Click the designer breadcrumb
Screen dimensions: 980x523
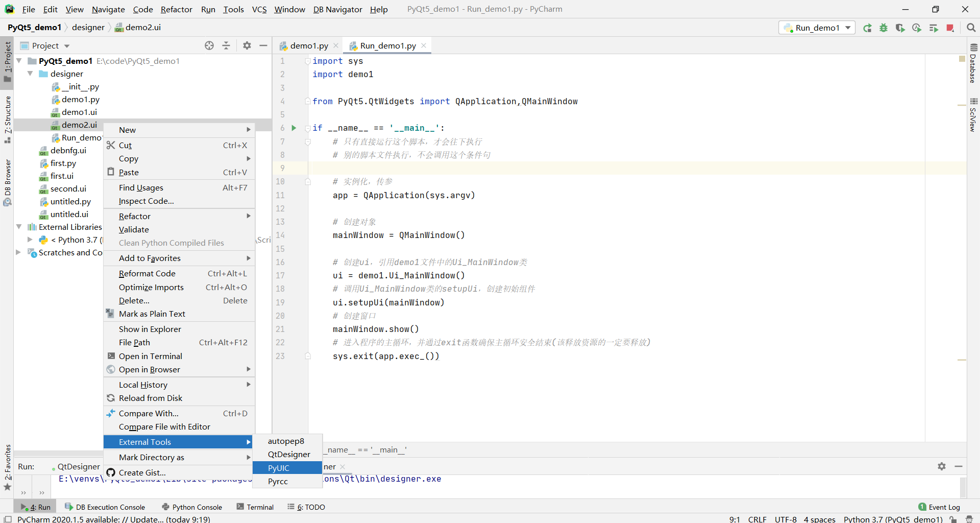[x=88, y=28]
